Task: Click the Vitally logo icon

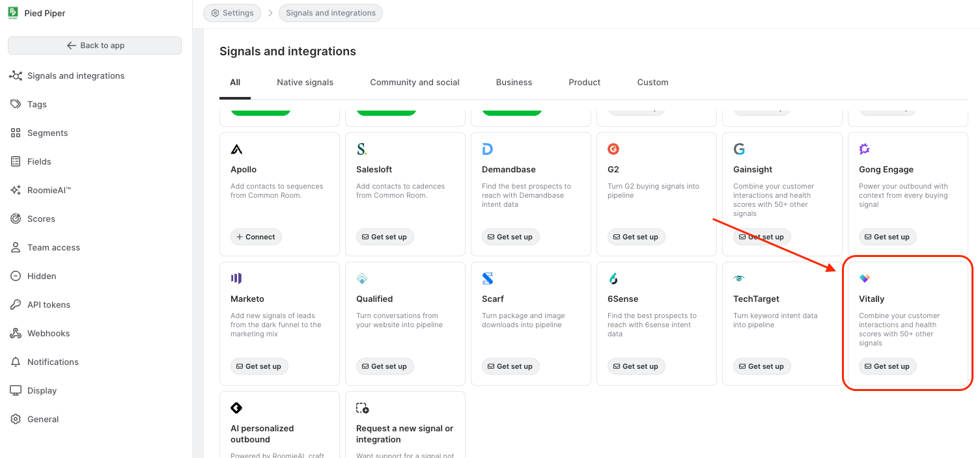Action: pyautogui.click(x=865, y=278)
